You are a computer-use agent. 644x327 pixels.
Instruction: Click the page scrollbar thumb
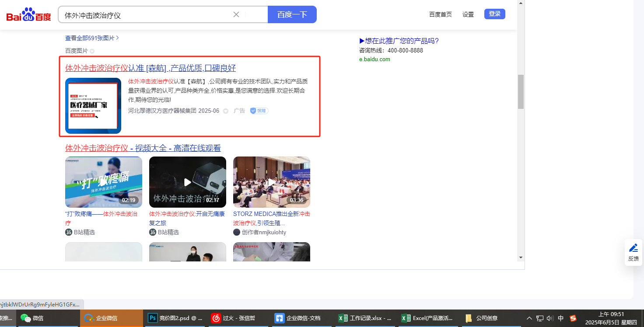click(x=521, y=91)
